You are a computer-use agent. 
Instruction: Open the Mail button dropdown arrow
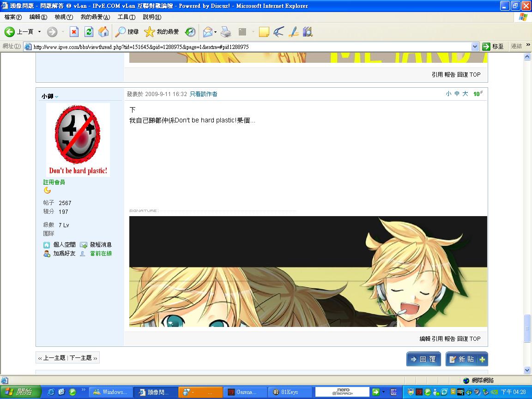pos(216,32)
